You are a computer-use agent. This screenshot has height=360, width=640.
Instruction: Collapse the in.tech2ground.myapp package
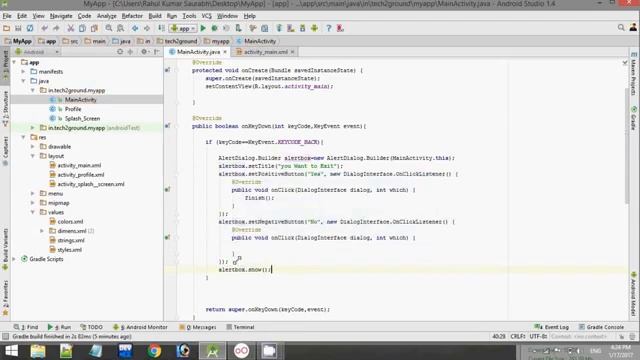[33, 90]
